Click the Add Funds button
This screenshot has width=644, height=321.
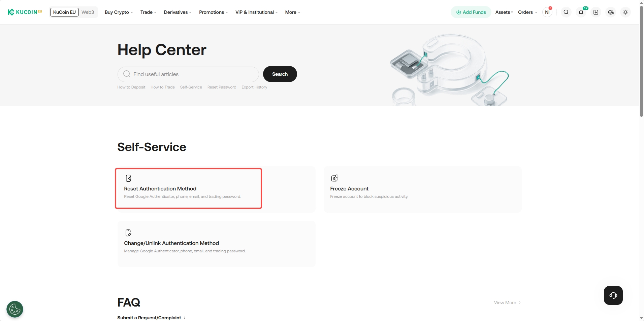click(x=471, y=12)
